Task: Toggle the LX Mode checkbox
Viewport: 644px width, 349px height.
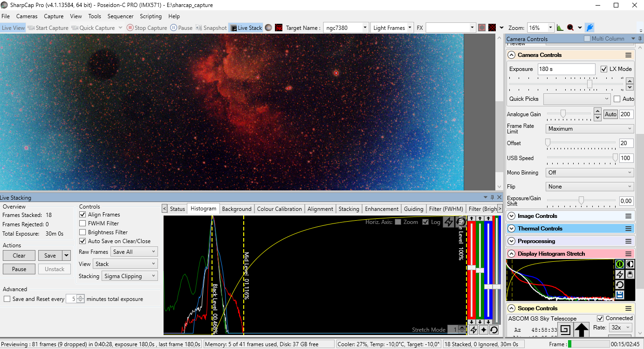Action: click(x=604, y=69)
